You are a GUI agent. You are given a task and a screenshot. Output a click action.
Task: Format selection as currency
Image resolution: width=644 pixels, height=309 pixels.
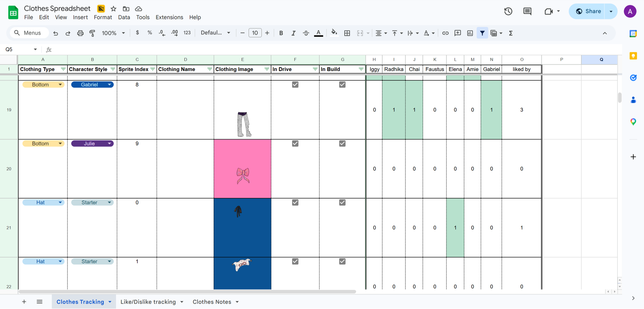point(137,33)
